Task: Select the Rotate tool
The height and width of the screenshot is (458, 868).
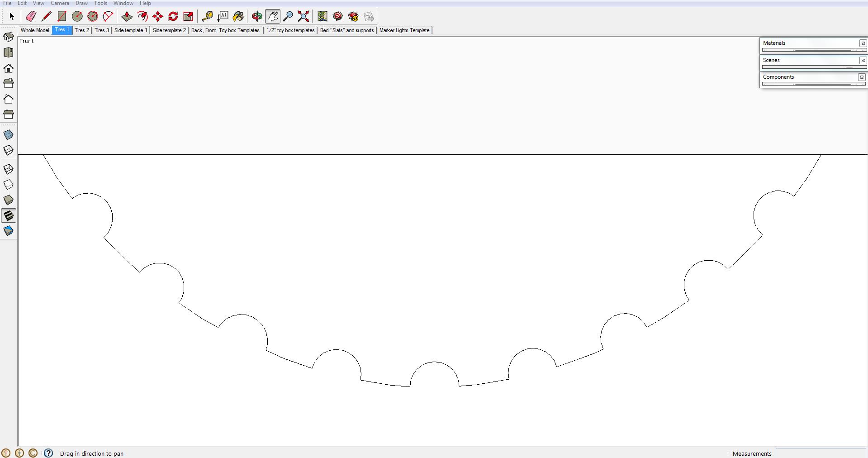Action: 173,17
